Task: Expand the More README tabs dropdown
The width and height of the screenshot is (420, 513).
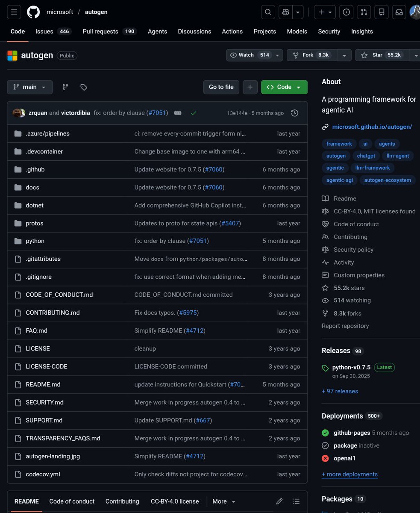Action: 224,501
